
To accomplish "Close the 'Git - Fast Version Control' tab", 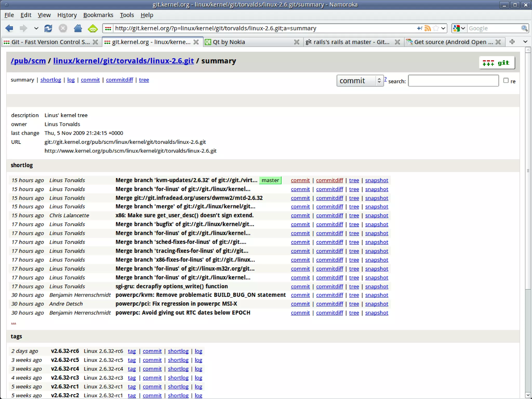I will click(95, 42).
